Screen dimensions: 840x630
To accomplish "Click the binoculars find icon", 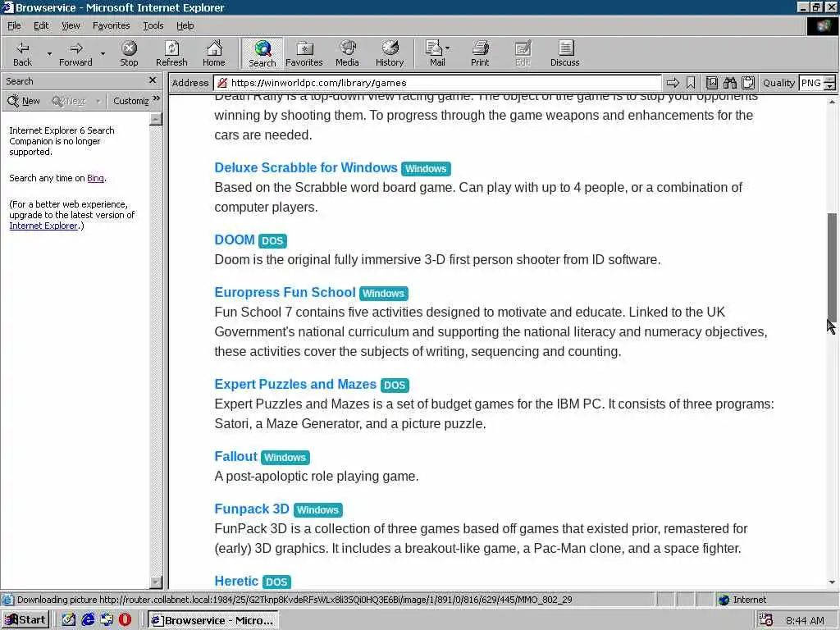I will [x=729, y=83].
